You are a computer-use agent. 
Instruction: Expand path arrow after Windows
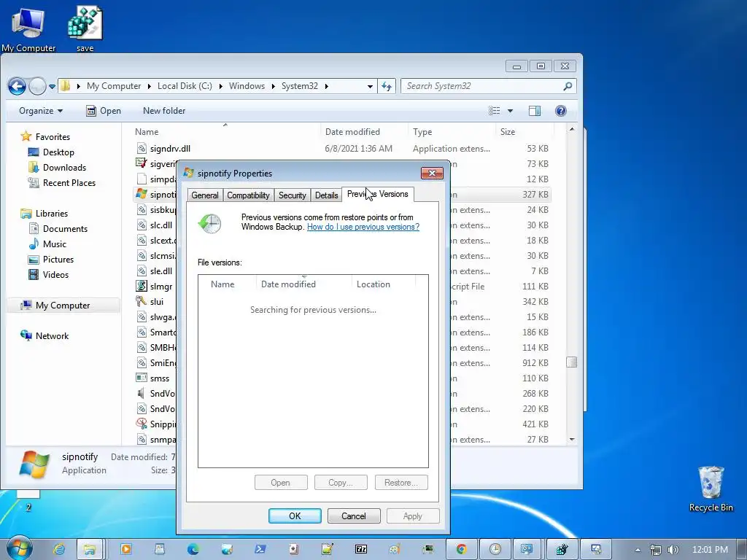tap(273, 86)
